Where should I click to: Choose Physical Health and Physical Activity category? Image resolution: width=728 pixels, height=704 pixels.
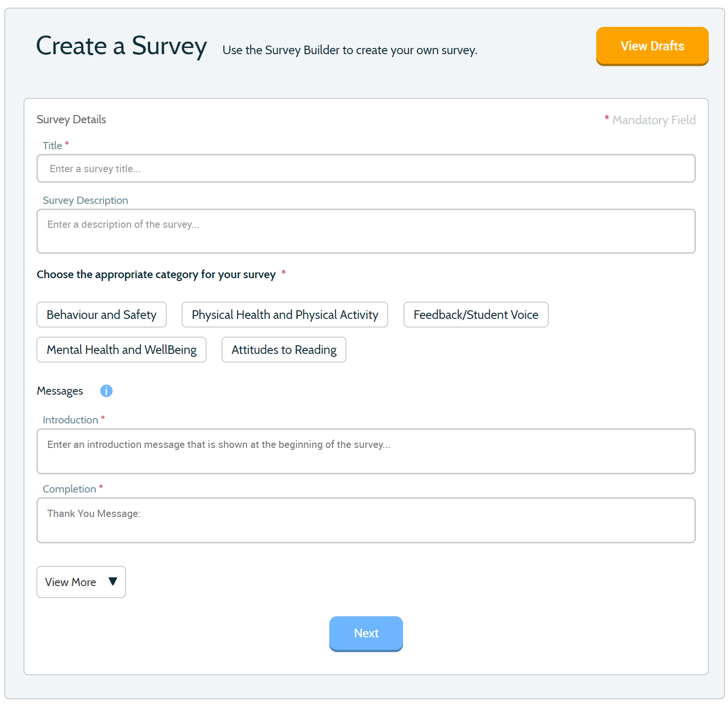[x=285, y=315]
